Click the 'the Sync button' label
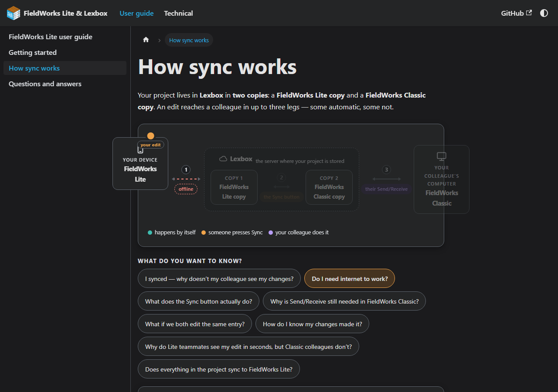This screenshot has width=558, height=392. pos(282,197)
